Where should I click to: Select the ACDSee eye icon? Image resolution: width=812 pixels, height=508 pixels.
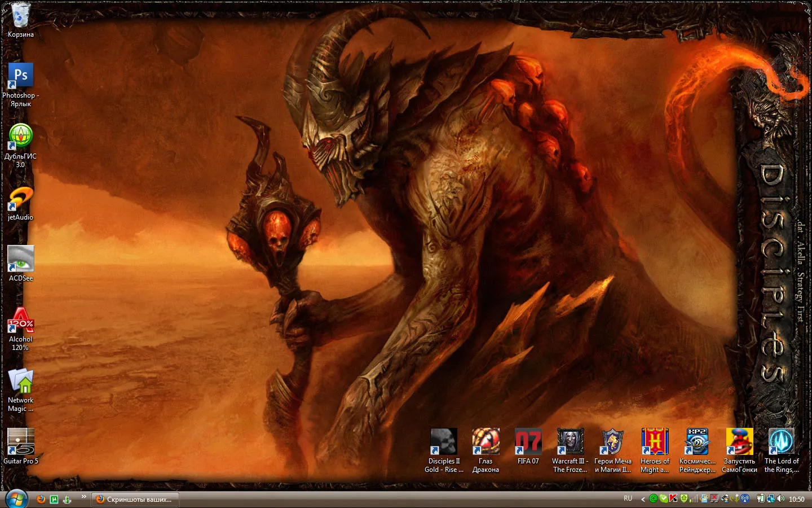(21, 259)
